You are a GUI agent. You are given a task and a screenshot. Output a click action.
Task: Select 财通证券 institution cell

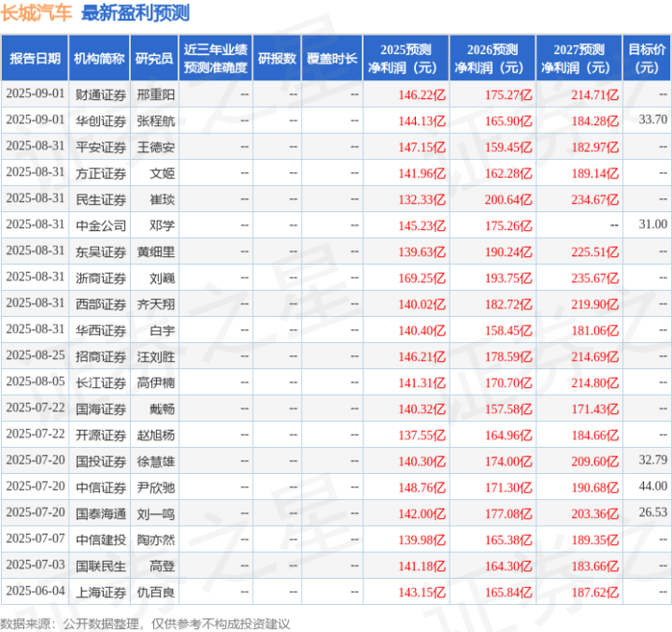pyautogui.click(x=101, y=94)
